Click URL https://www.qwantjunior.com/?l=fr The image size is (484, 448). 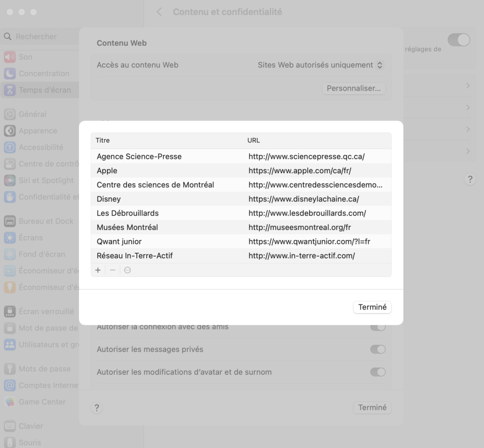(309, 242)
